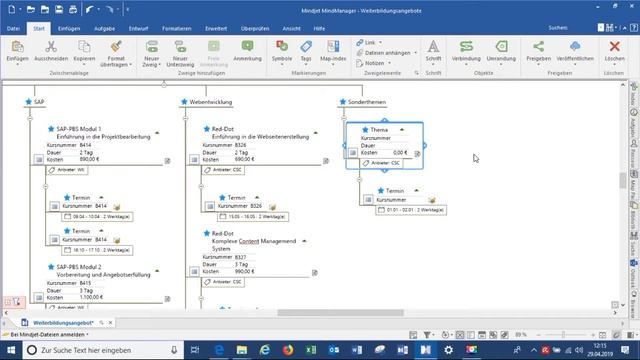
Task: Expand the Link dropdown arrow
Action: [380, 42]
